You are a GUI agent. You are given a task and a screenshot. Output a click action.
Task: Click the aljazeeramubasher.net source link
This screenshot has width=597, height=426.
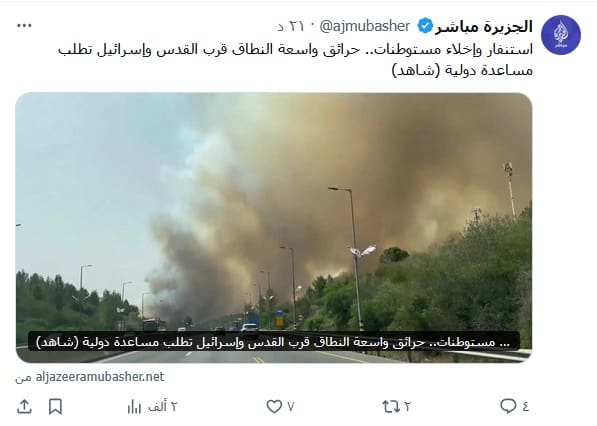100,377
